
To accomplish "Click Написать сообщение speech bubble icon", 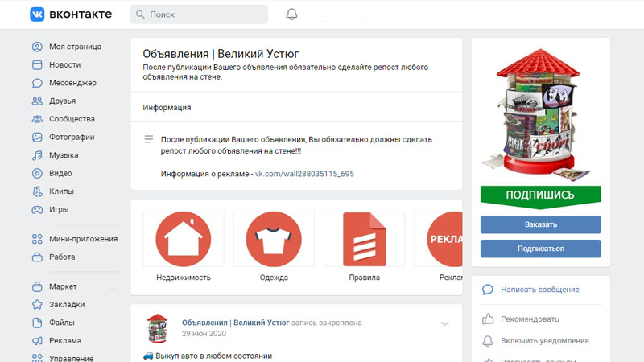I will tap(488, 290).
